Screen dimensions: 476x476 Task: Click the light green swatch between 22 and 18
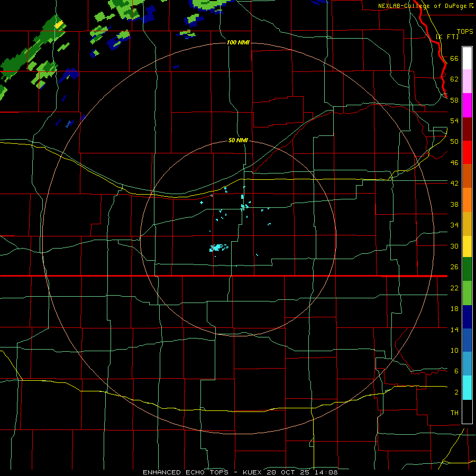tap(467, 293)
